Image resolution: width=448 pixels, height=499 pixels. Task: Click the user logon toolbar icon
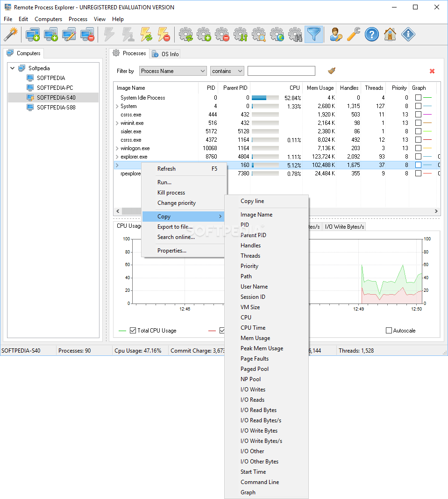pyautogui.click(x=336, y=34)
